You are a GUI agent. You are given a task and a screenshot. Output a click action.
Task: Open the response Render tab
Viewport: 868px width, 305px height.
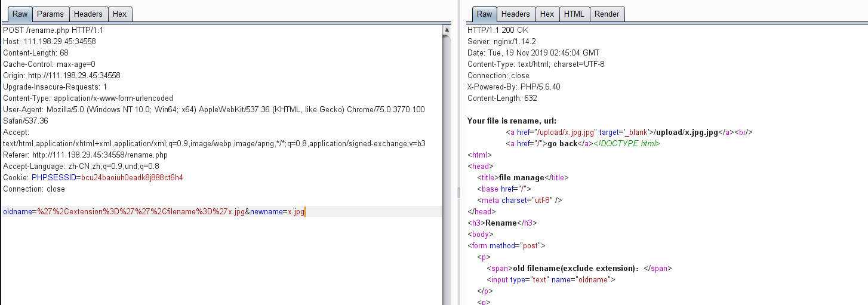[607, 14]
